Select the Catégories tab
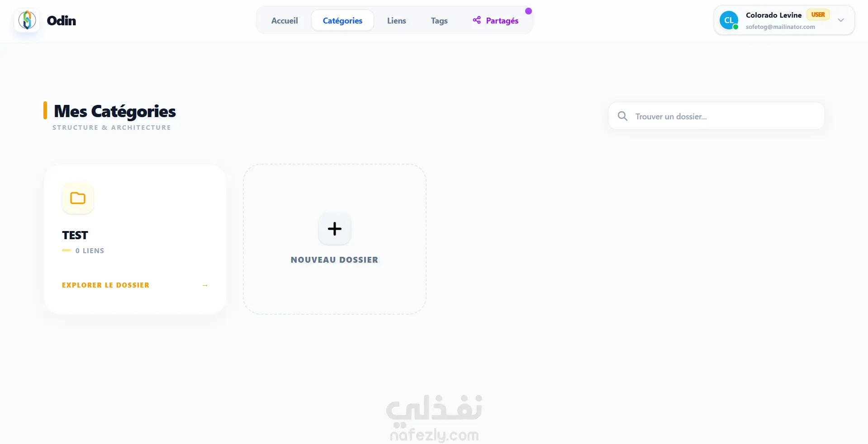The width and height of the screenshot is (868, 444). tap(342, 20)
